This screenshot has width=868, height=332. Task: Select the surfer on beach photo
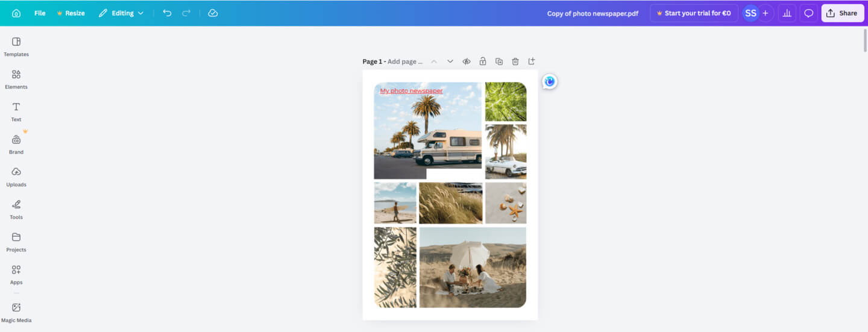point(395,203)
